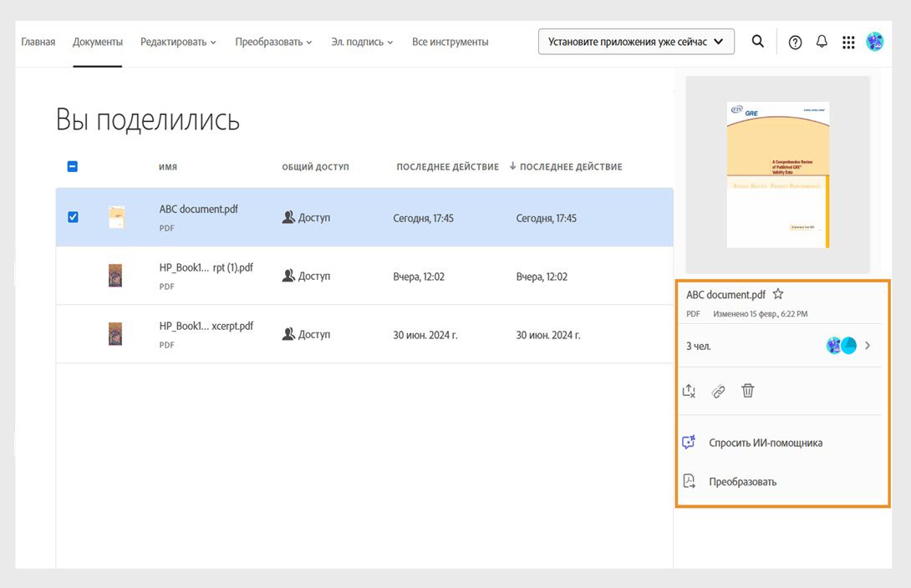Click the first ПОСЛЕДНЕЕ ДЕЙСТВИЕ column header
This screenshot has height=588, width=911.
[447, 166]
